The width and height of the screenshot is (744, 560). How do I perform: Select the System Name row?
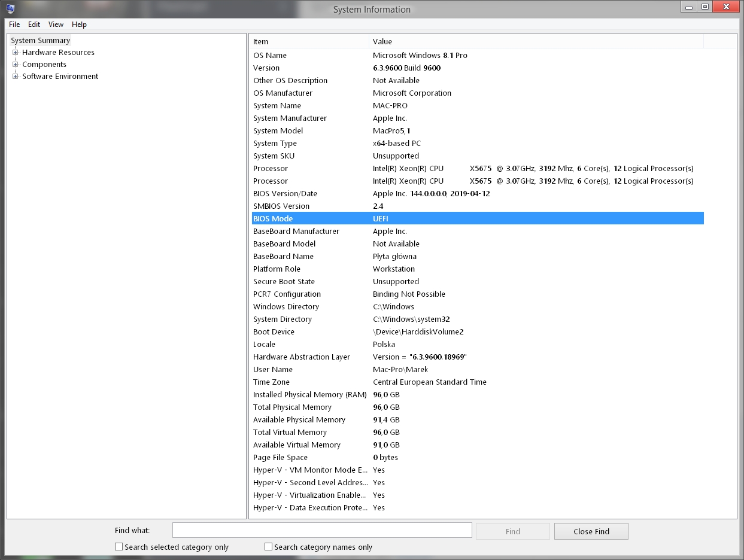[x=478, y=106]
